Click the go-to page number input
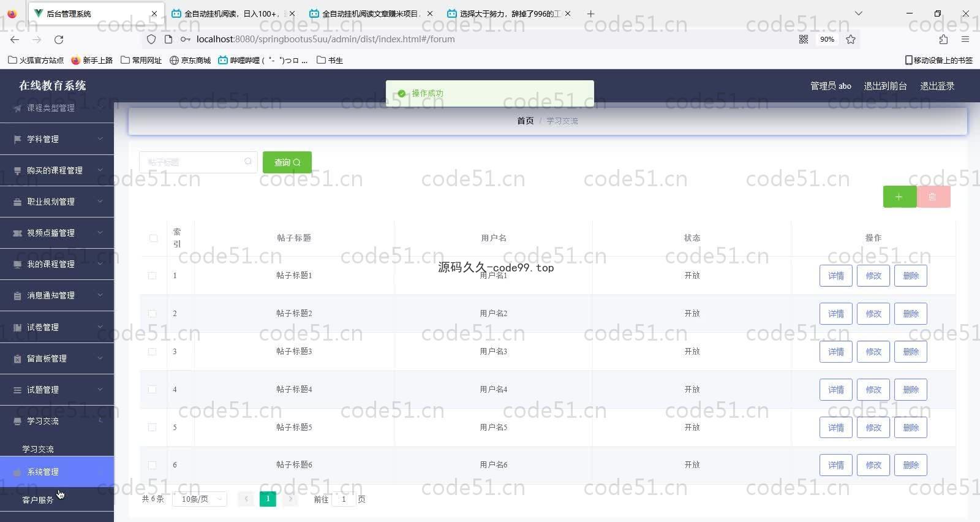This screenshot has height=522, width=980. pyautogui.click(x=344, y=499)
